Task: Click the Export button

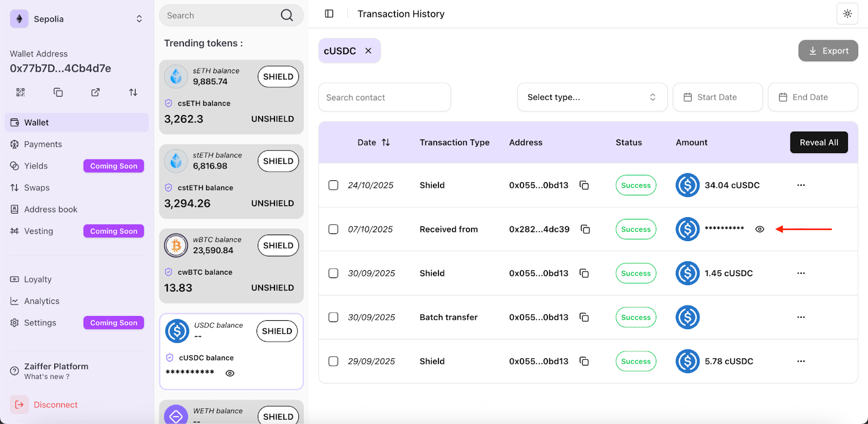Action: [x=828, y=50]
